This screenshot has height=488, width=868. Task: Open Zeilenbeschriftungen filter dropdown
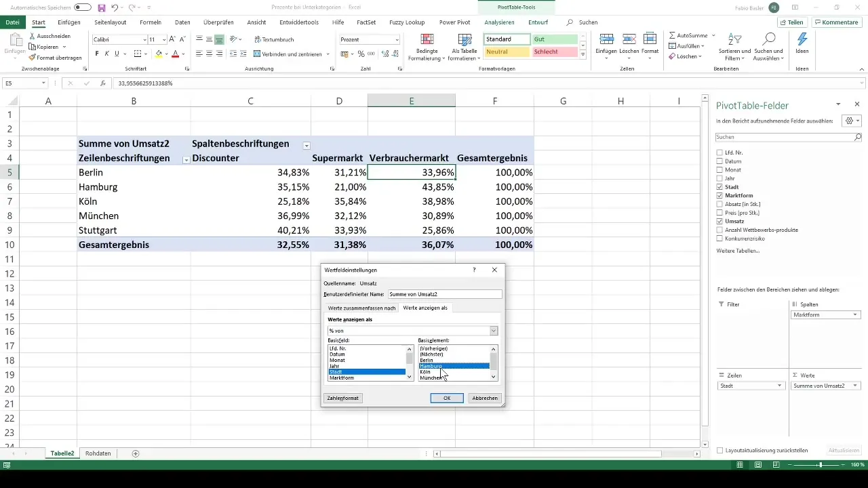tap(186, 159)
